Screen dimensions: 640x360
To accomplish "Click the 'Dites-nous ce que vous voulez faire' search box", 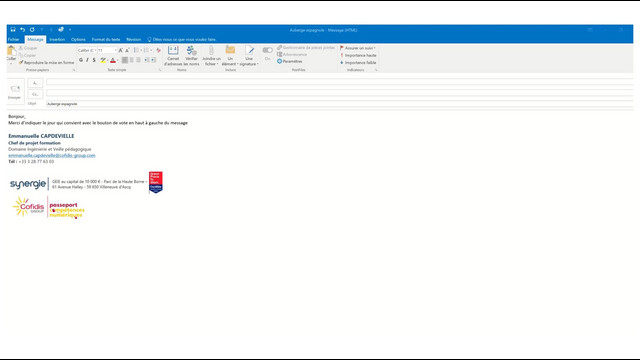I will point(182,40).
